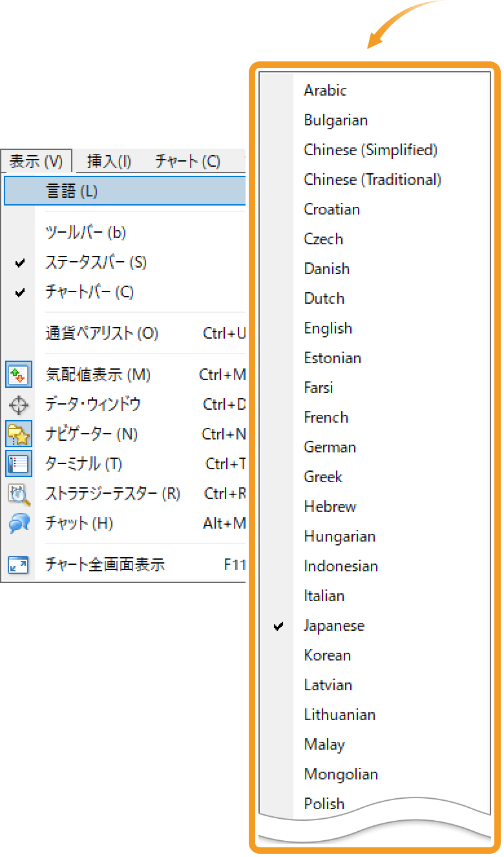This screenshot has width=504, height=857.
Task: Click the Terminal panel icon
Action: tap(18, 464)
